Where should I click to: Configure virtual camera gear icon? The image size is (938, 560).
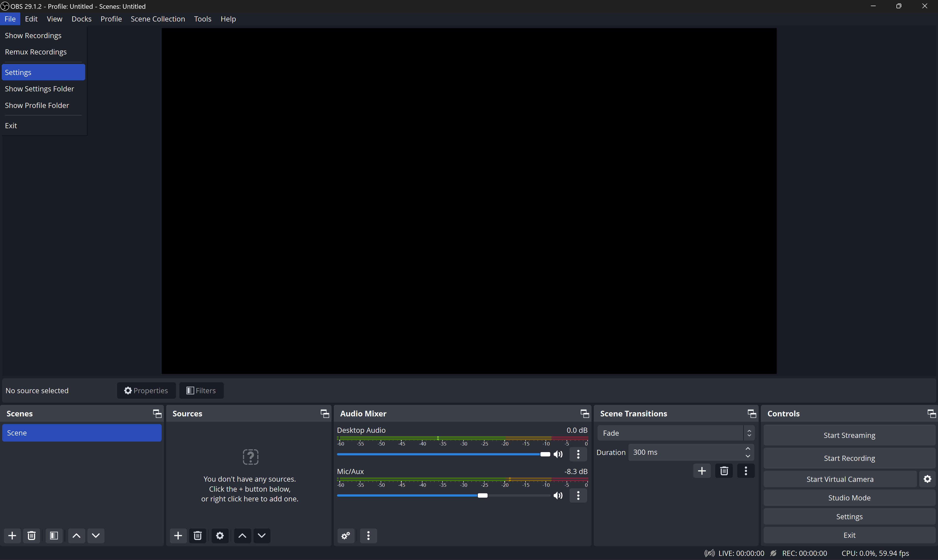(x=927, y=479)
